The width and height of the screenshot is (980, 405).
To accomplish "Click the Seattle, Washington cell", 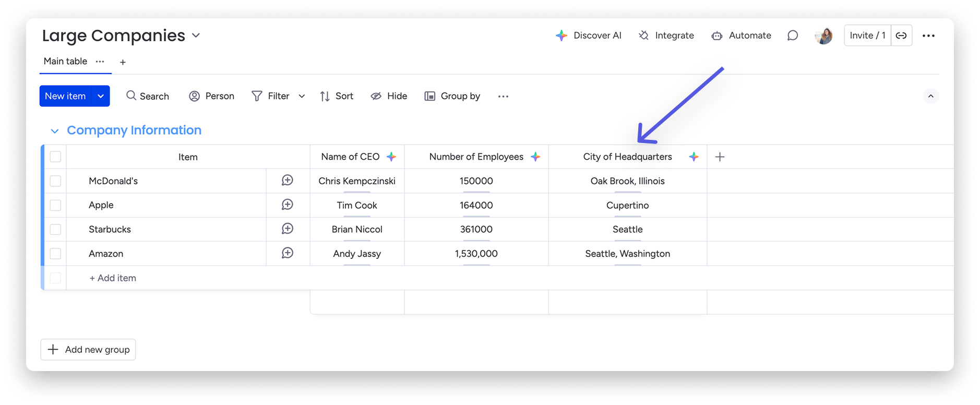I will [x=628, y=253].
